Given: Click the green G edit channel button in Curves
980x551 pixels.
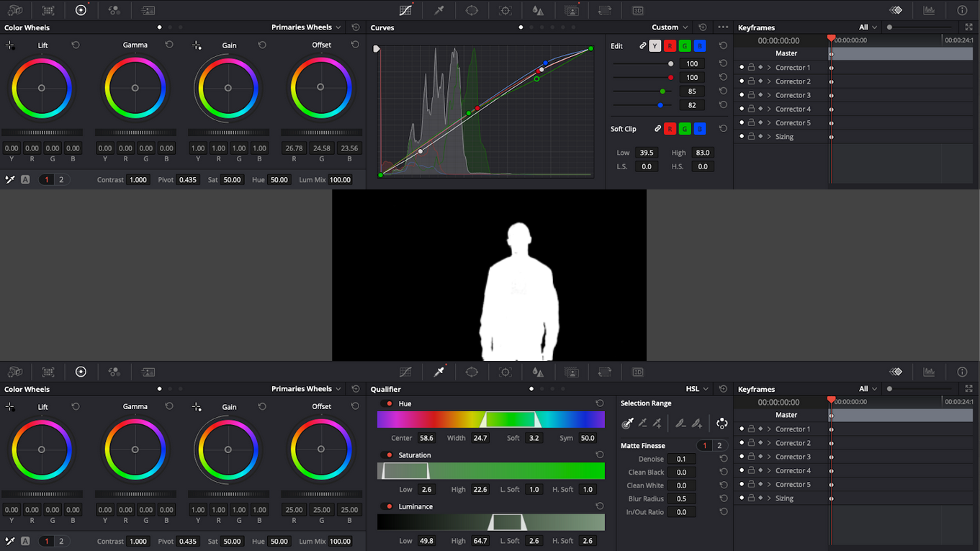Looking at the screenshot, I should point(685,45).
